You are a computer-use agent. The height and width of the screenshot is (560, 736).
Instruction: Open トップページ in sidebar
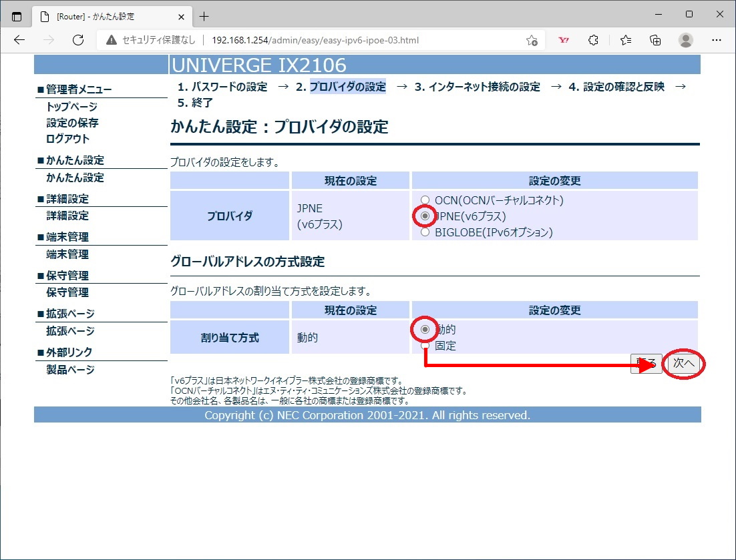pyautogui.click(x=72, y=107)
